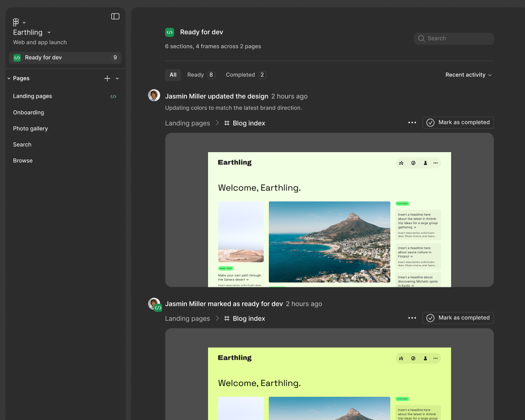Image resolution: width=525 pixels, height=420 pixels.
Task: Click Jasmin Miller's avatar
Action: coord(154,95)
